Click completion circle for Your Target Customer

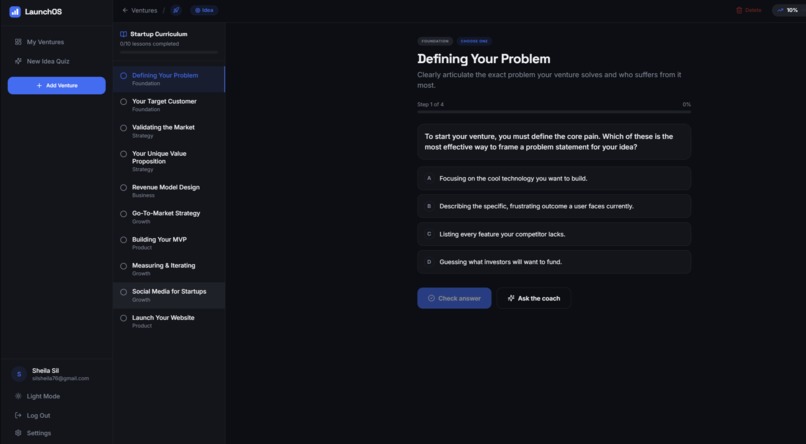click(x=123, y=102)
